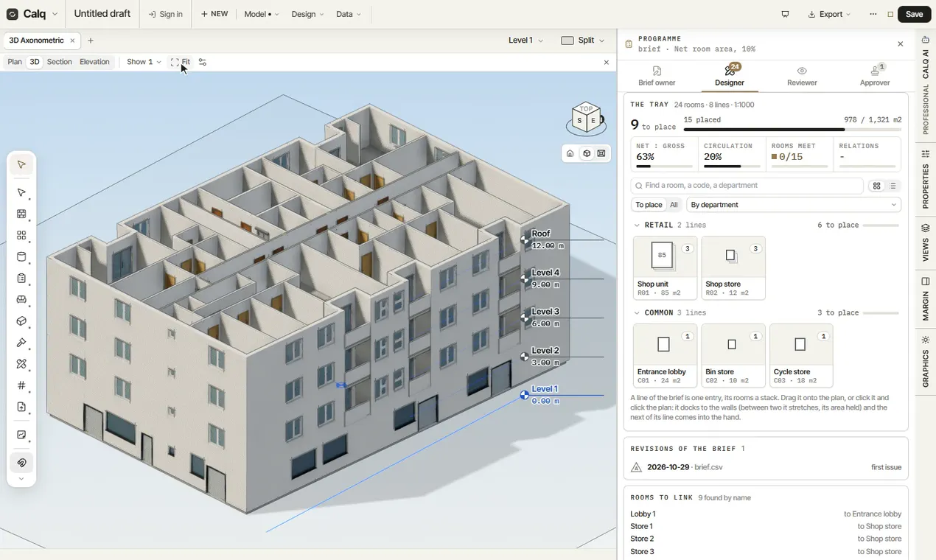This screenshot has width=936, height=560.
Task: Click the room search field
Action: coord(747,186)
